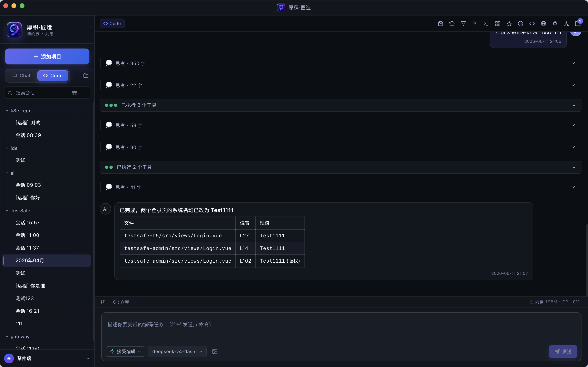588x367 pixels.
Task: Focus the 搜索会话 search field
Action: pos(40,93)
